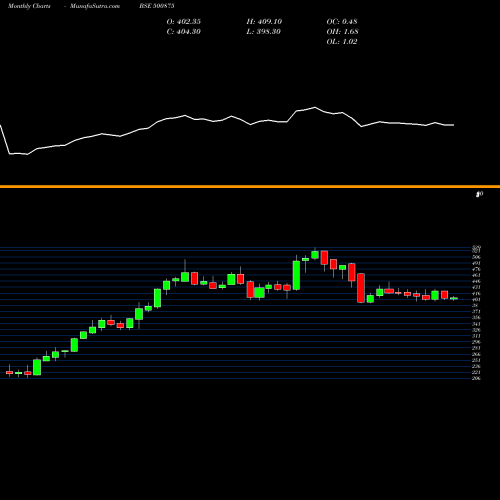The width and height of the screenshot is (500, 500).
Task: Click the 341 price axis label
Action: click(477, 324)
